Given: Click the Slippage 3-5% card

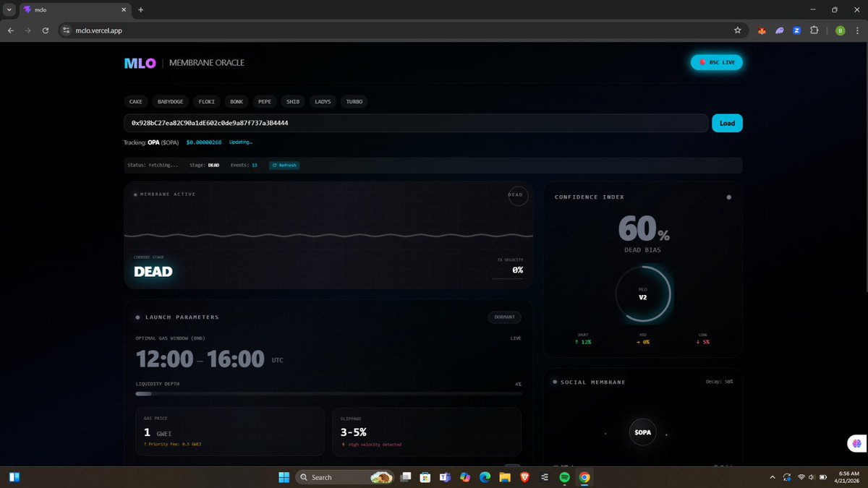Looking at the screenshot, I should coord(426,432).
